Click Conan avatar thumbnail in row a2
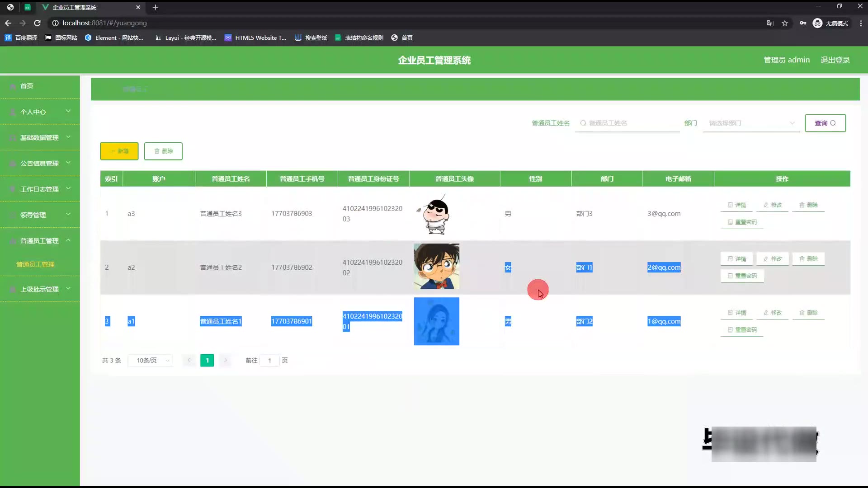 pos(436,267)
